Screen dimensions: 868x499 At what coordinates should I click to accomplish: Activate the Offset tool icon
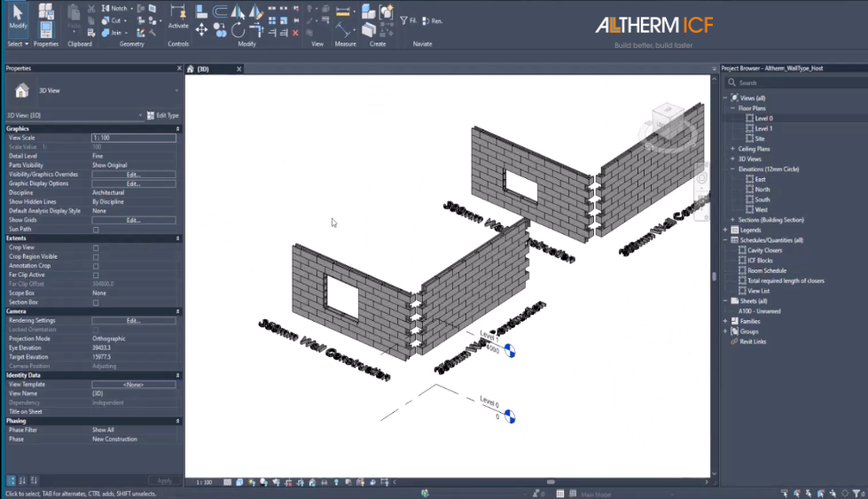click(x=220, y=12)
